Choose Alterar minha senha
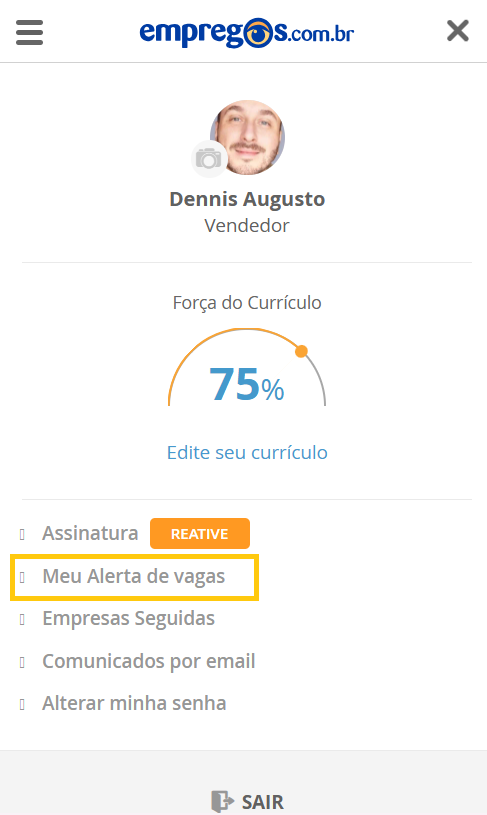This screenshot has height=815, width=487. click(x=134, y=703)
